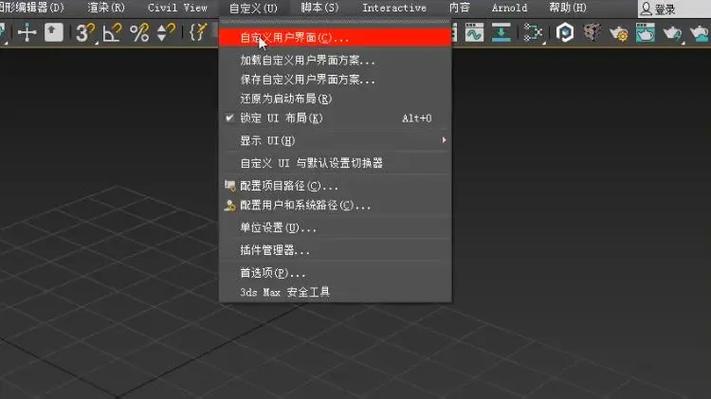The image size is (711, 399).
Task: Click the hexagon P plugin icon
Action: 565,33
